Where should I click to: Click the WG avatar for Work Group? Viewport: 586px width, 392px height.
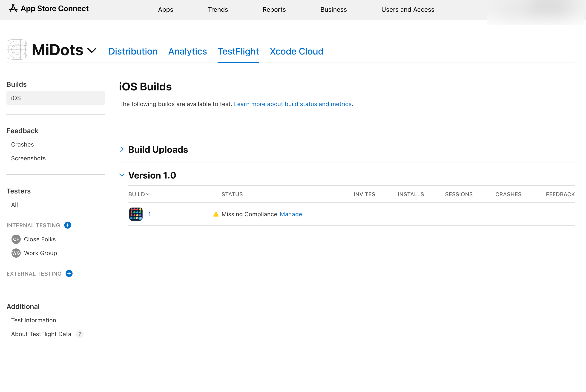pyautogui.click(x=16, y=253)
